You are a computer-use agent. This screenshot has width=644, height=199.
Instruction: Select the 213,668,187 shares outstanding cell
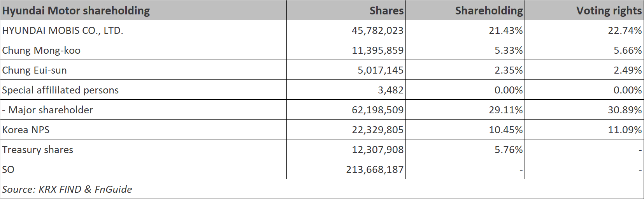click(x=375, y=169)
